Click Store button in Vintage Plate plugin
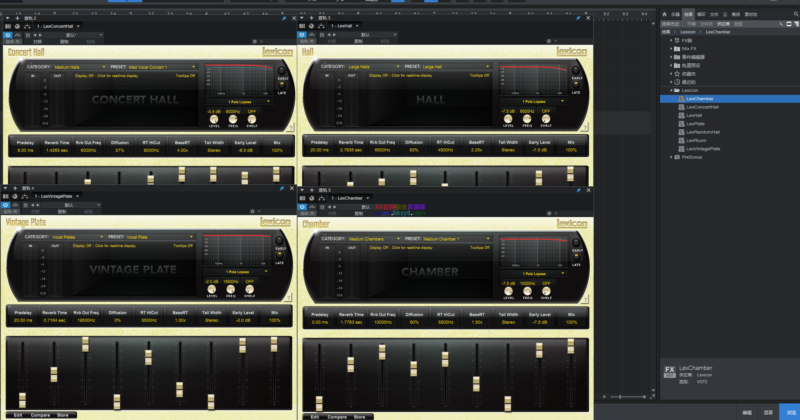 (x=63, y=415)
